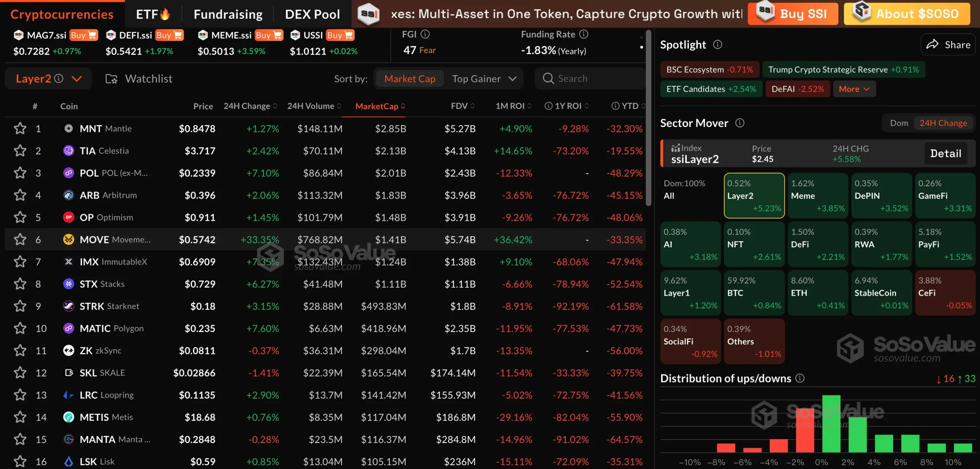The width and height of the screenshot is (980, 469).
Task: Open the Watchlist folder icon
Action: [x=111, y=79]
